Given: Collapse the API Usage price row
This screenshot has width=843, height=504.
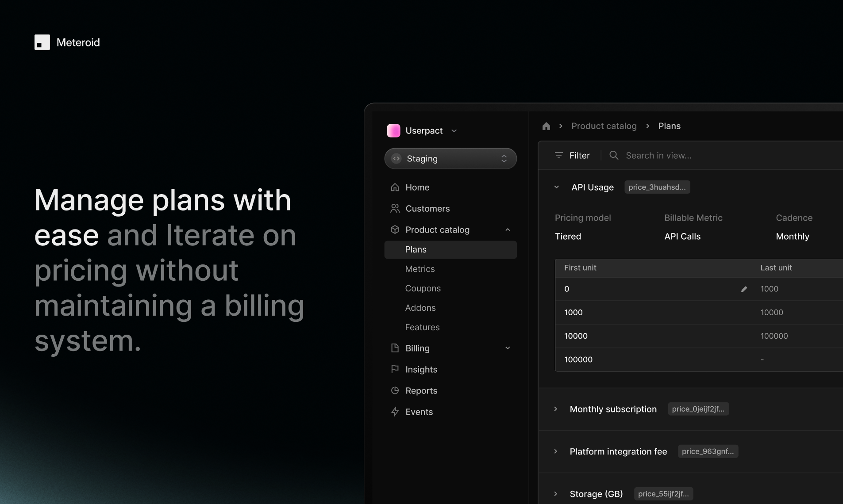Looking at the screenshot, I should point(556,187).
